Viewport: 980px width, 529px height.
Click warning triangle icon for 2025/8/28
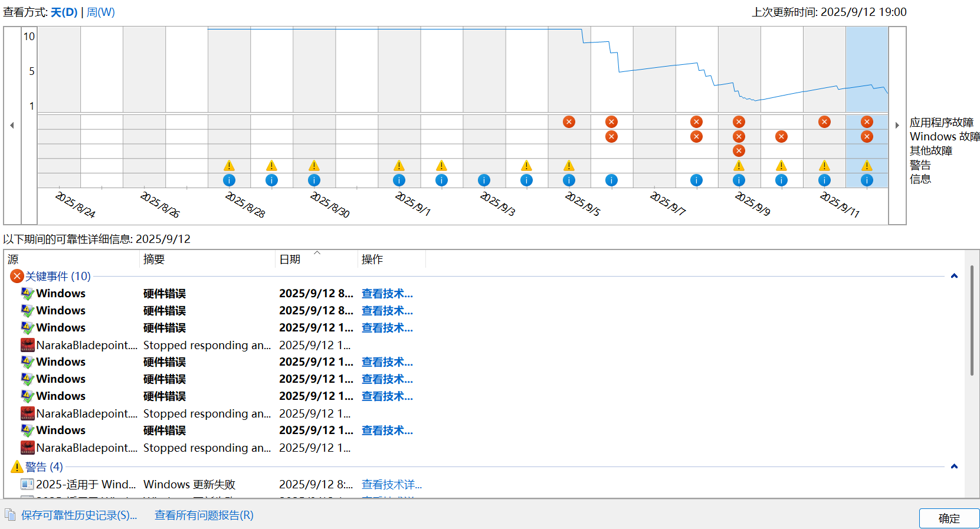tap(229, 166)
